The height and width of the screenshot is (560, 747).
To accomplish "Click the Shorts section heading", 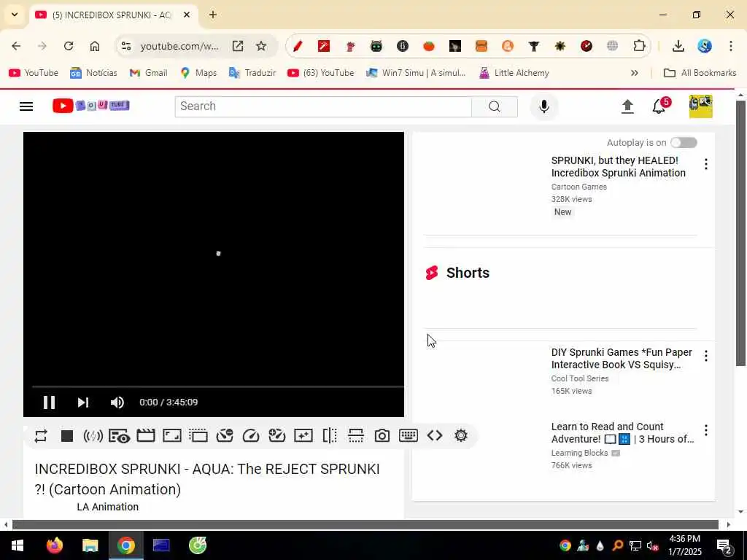I will [x=468, y=273].
